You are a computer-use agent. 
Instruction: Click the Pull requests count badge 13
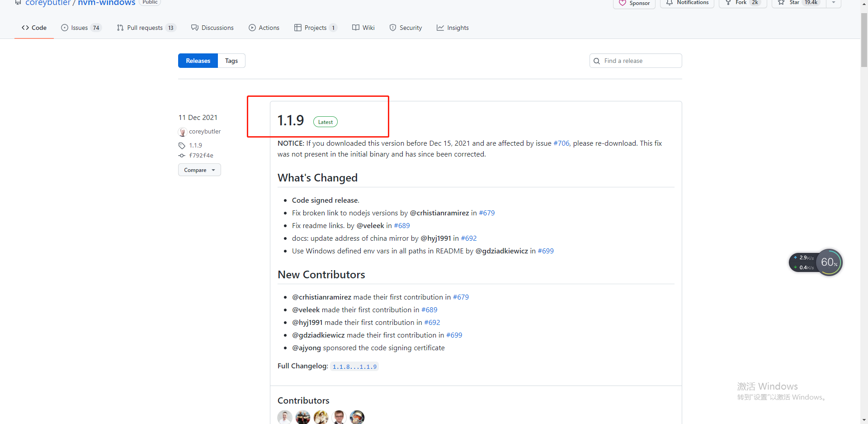tap(171, 28)
